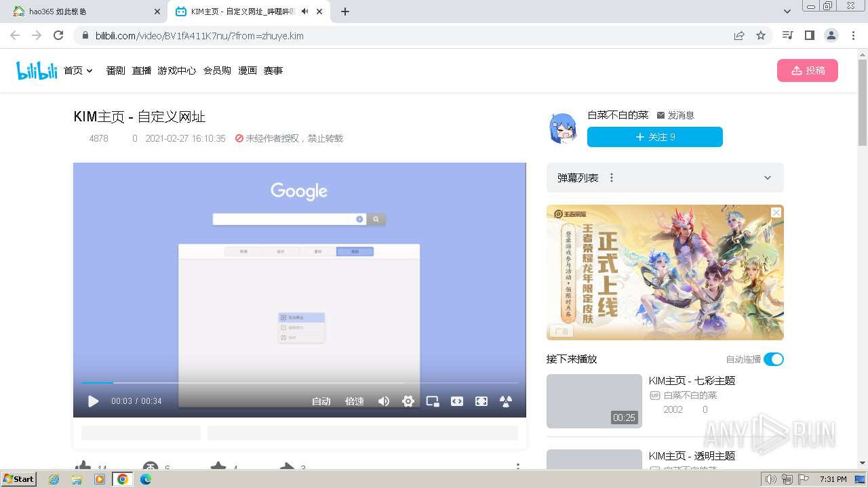This screenshot has height=488, width=868.
Task: Like the video with thumbs-up icon
Action: pos(83,466)
